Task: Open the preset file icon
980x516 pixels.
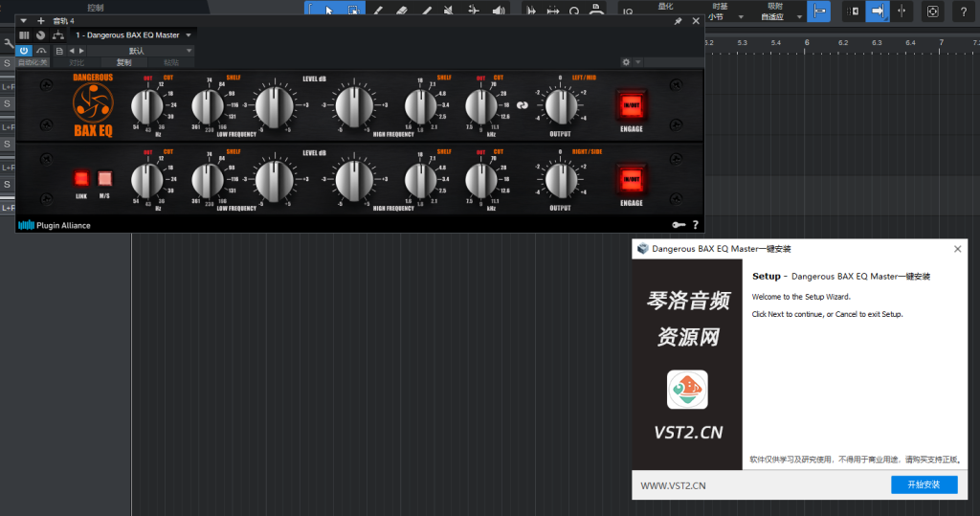Action: (x=59, y=51)
